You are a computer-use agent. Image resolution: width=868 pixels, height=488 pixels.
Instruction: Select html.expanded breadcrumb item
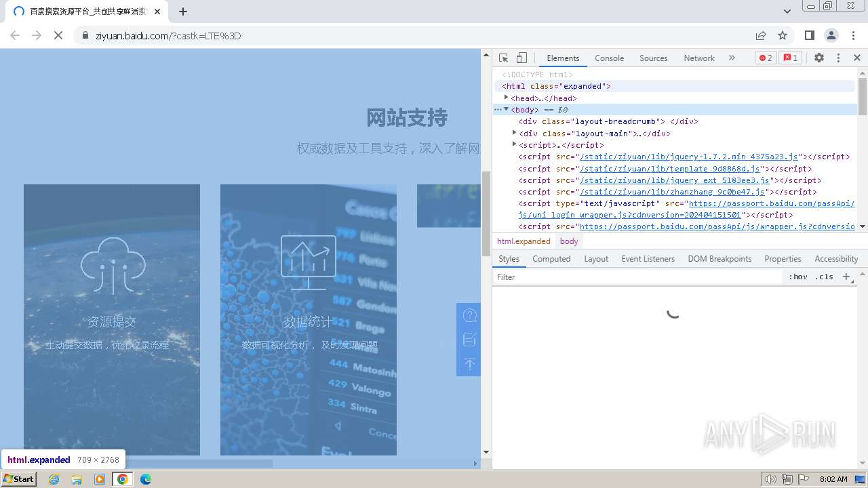coord(524,241)
